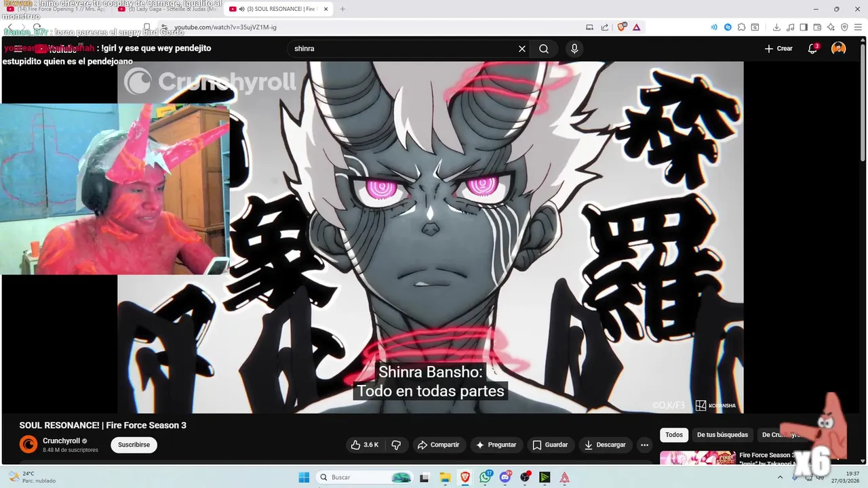Open Discord from the taskbar
Screen dimensions: 868x488
coord(505,477)
